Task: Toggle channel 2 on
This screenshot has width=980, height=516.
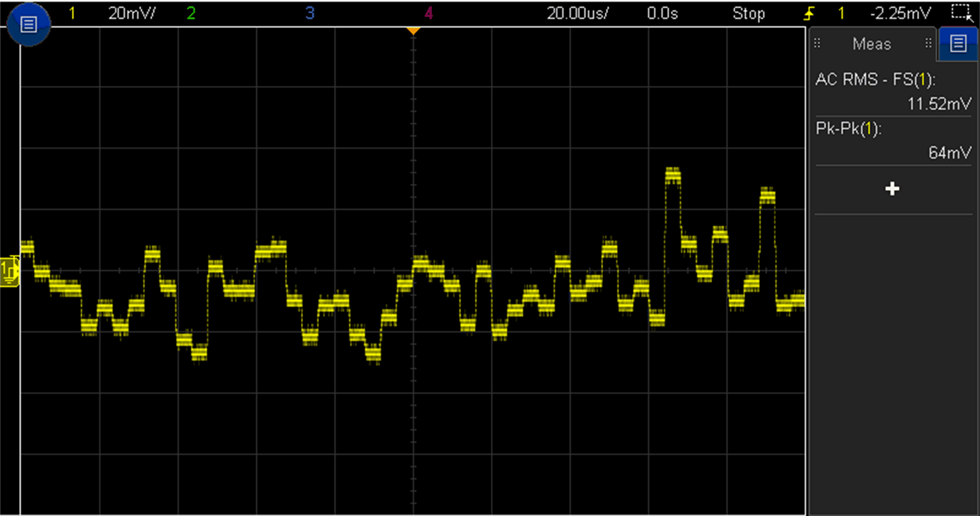Action: tap(191, 13)
